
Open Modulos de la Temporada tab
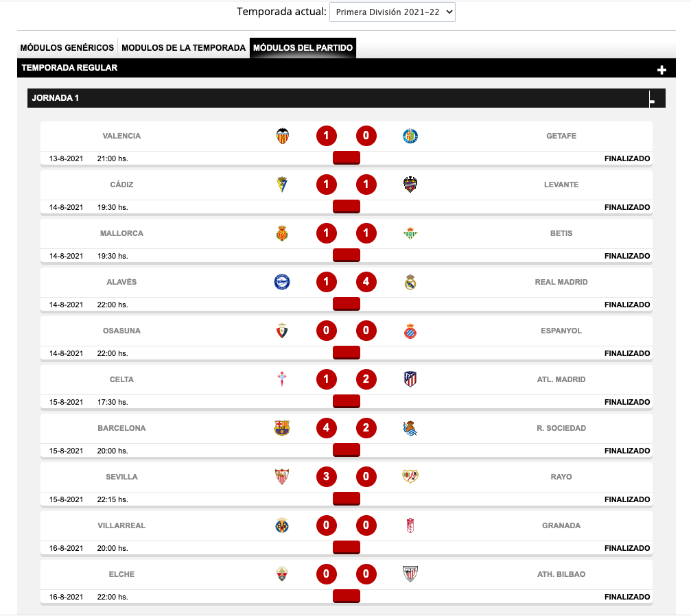[183, 47]
